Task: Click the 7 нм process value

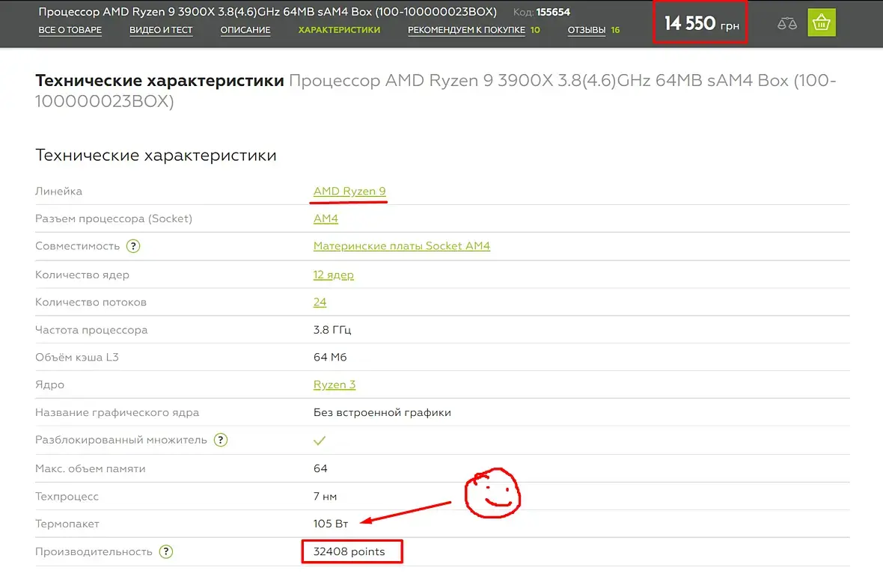Action: click(x=325, y=496)
